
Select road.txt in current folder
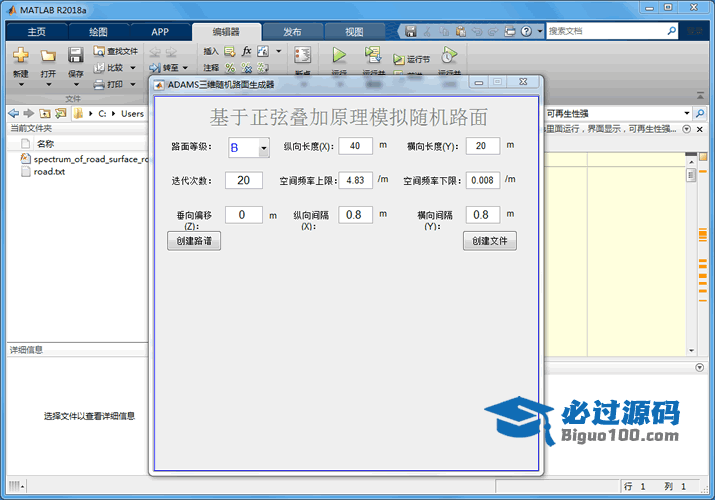coord(49,172)
